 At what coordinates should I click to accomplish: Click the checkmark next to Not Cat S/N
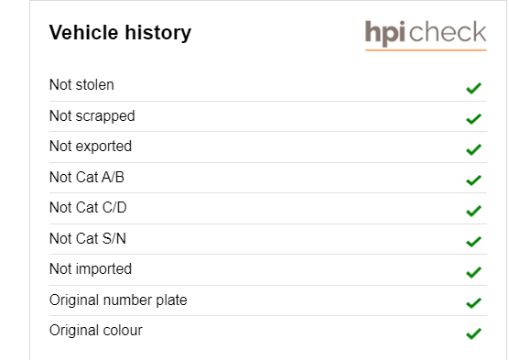tap(473, 241)
